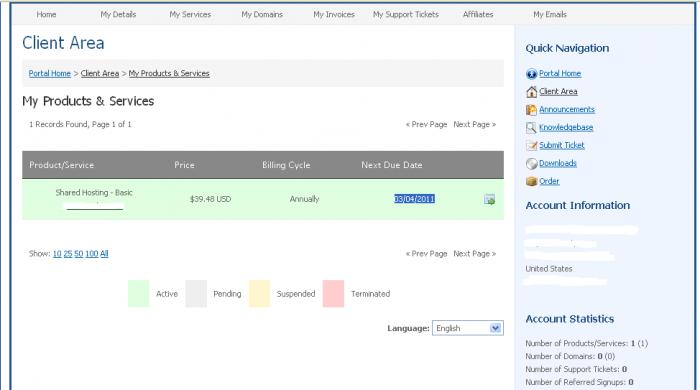Click My Products & Services breadcrumb

pyautogui.click(x=169, y=73)
